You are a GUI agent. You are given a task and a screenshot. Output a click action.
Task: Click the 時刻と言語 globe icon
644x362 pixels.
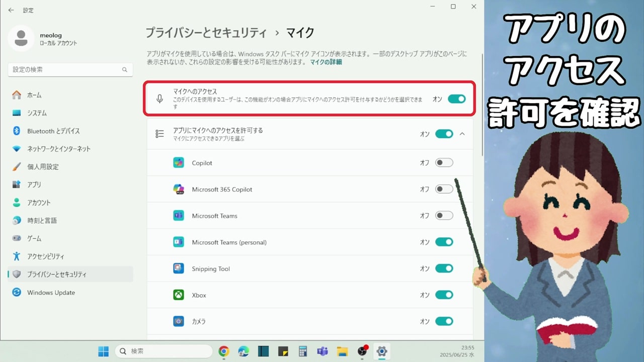pos(17,220)
